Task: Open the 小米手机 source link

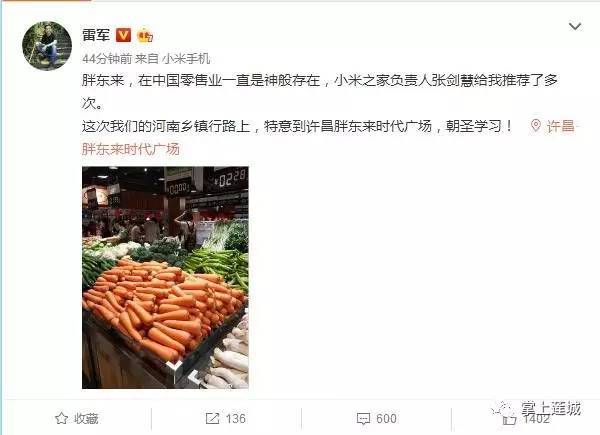Action: pyautogui.click(x=186, y=59)
